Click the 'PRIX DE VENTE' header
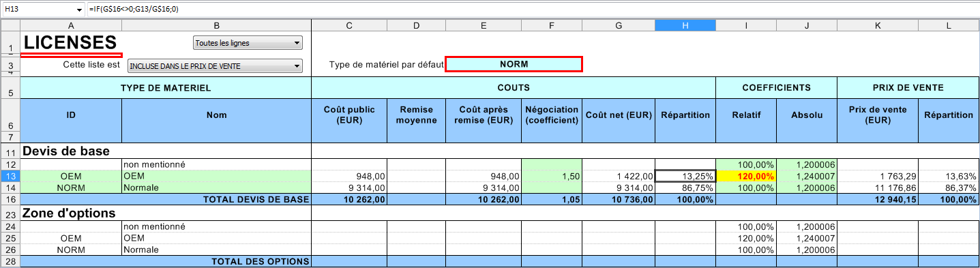 [x=908, y=88]
